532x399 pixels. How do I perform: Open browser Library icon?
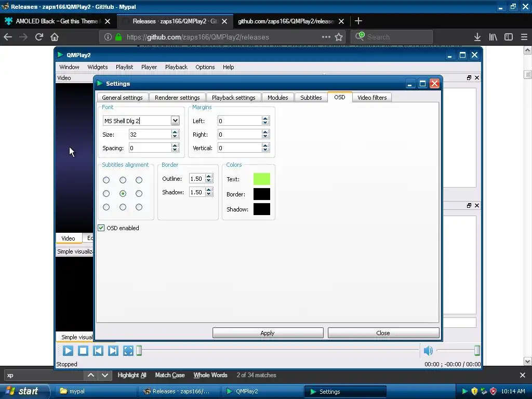click(493, 37)
